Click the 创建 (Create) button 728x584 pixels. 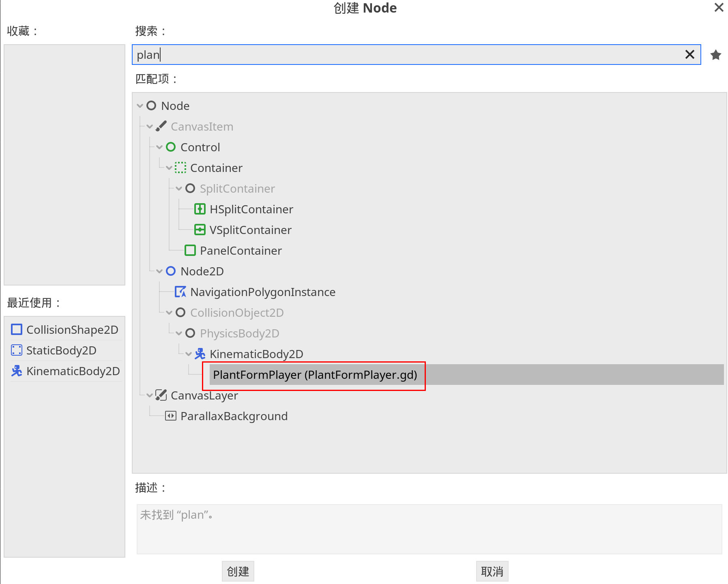click(238, 571)
